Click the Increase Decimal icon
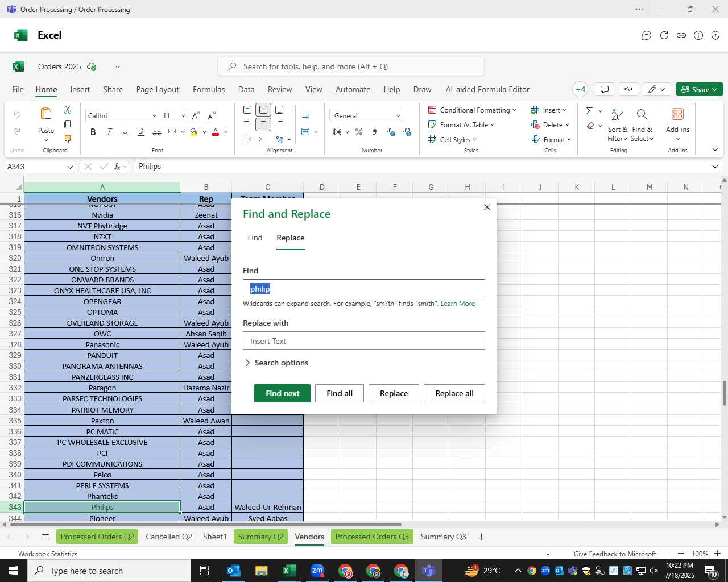728x582 pixels. 391,132
